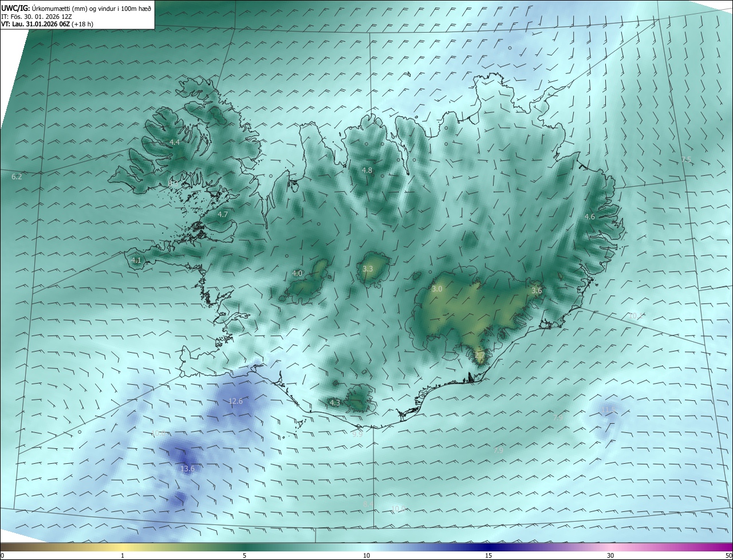Click the colour scale tick label 1
This screenshot has width=733, height=560.
pos(123,555)
